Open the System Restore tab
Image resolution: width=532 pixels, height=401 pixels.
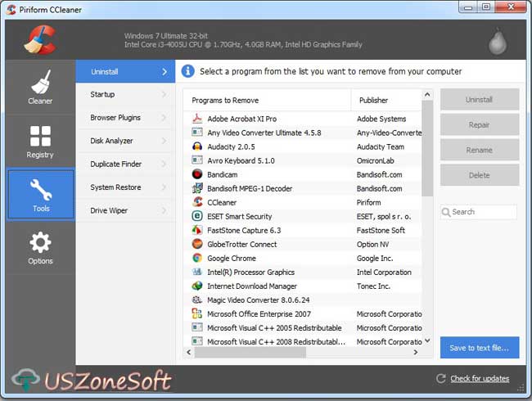[125, 187]
